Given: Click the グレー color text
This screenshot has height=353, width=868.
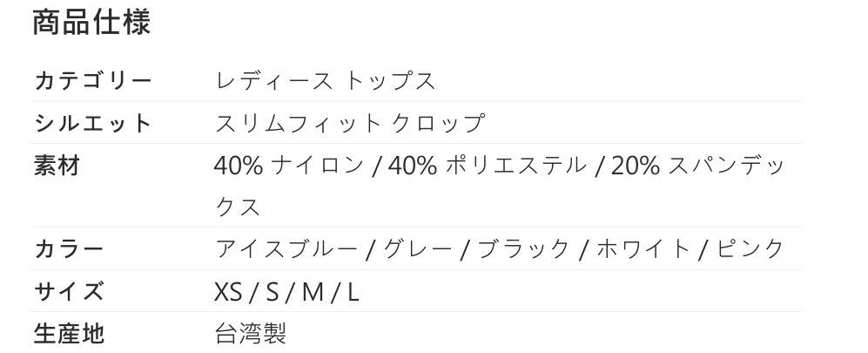Looking at the screenshot, I should (414, 248).
